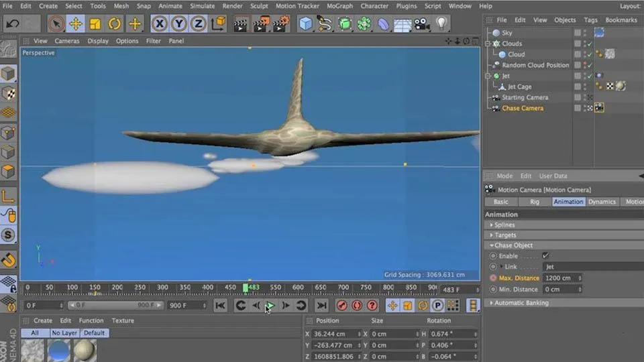Toggle the Z axis lock

(198, 24)
